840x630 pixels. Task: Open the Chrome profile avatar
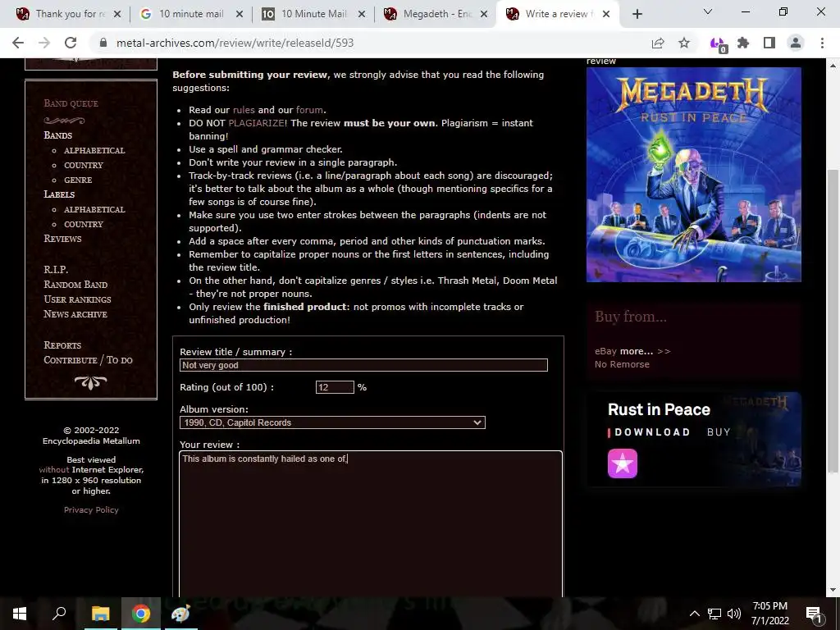click(x=796, y=43)
